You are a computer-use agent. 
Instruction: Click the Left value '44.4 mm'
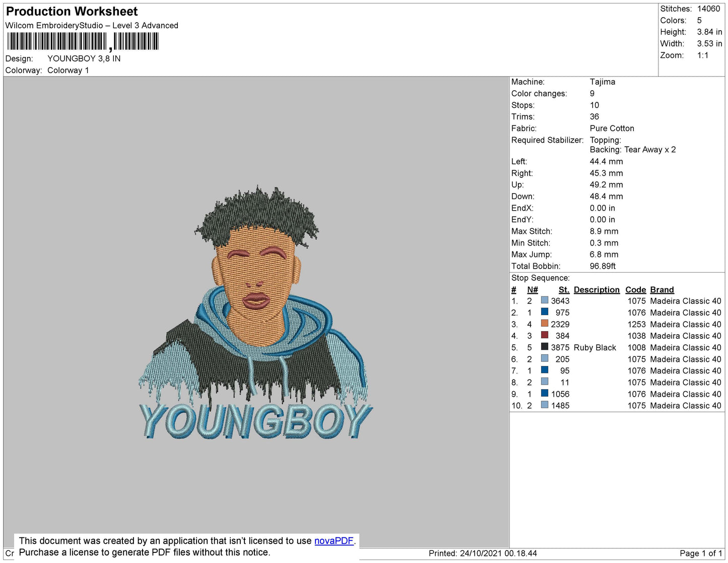(x=607, y=161)
